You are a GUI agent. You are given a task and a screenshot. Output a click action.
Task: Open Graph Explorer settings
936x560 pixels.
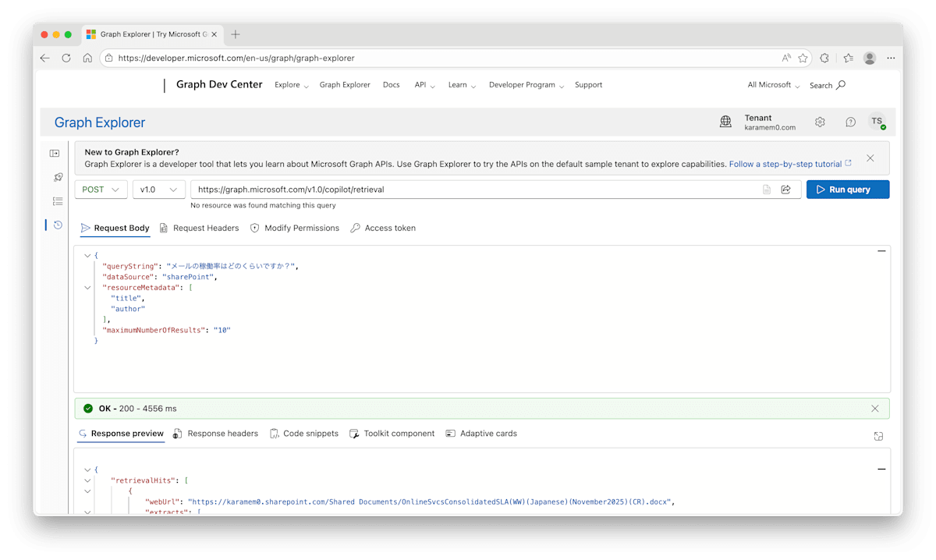[819, 122]
